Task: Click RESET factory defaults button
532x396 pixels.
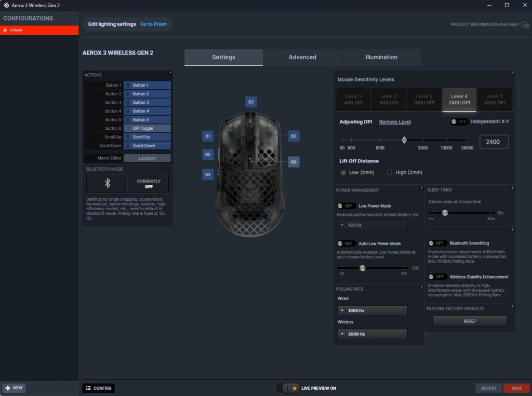Action: pos(470,321)
